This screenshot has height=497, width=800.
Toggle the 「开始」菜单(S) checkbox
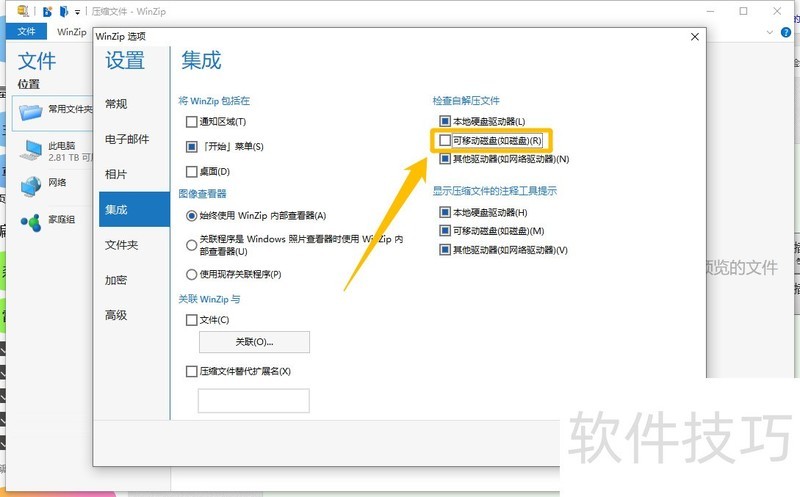click(191, 147)
